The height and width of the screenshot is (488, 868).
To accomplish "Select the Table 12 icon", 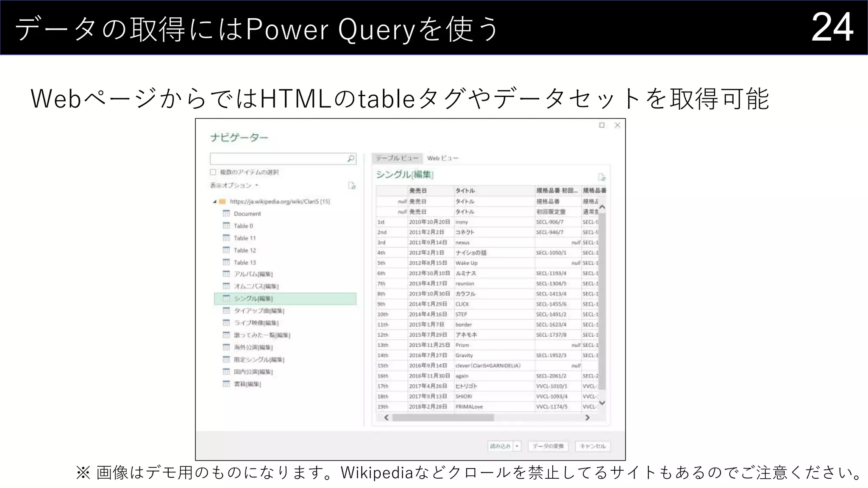I will [226, 250].
